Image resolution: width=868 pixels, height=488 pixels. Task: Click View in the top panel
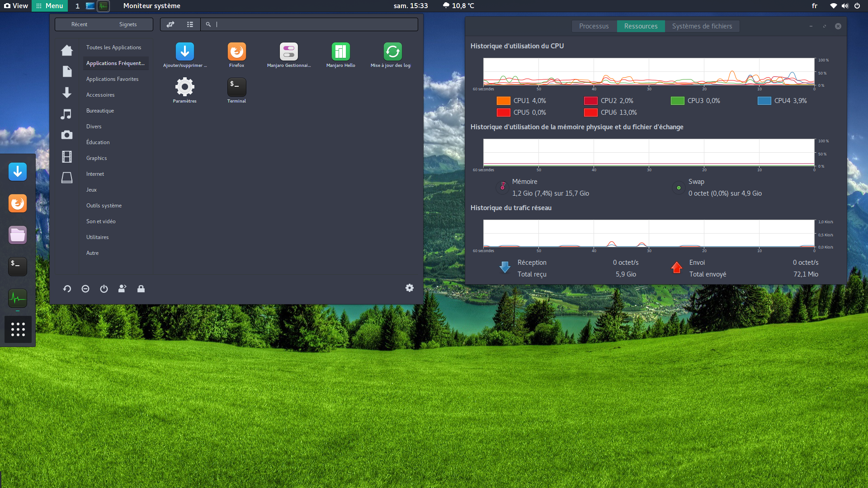click(x=16, y=6)
